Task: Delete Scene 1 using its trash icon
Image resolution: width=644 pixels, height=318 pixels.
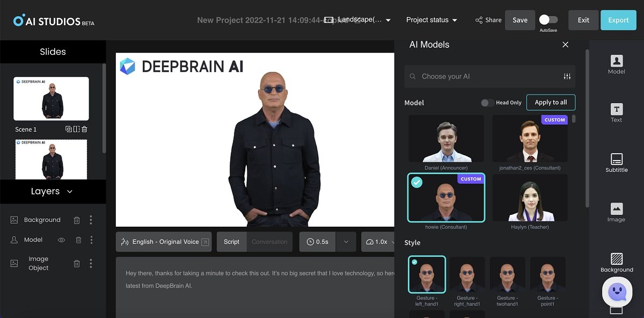Action: pos(84,129)
